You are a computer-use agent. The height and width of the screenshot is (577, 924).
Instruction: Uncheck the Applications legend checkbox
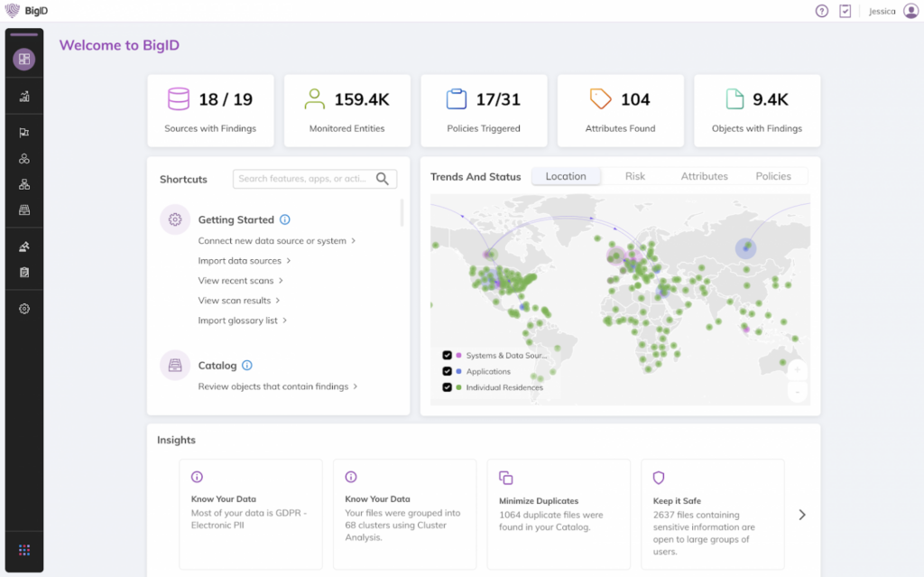pyautogui.click(x=448, y=371)
